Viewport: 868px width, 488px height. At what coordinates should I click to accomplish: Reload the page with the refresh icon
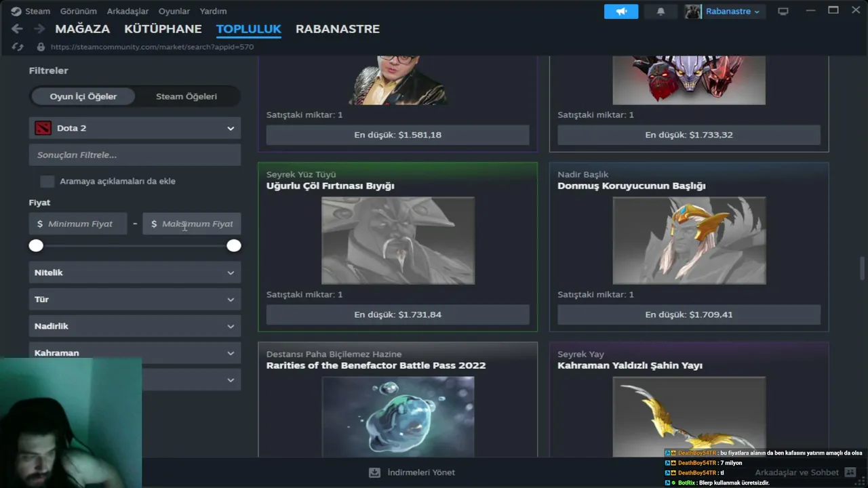(18, 47)
